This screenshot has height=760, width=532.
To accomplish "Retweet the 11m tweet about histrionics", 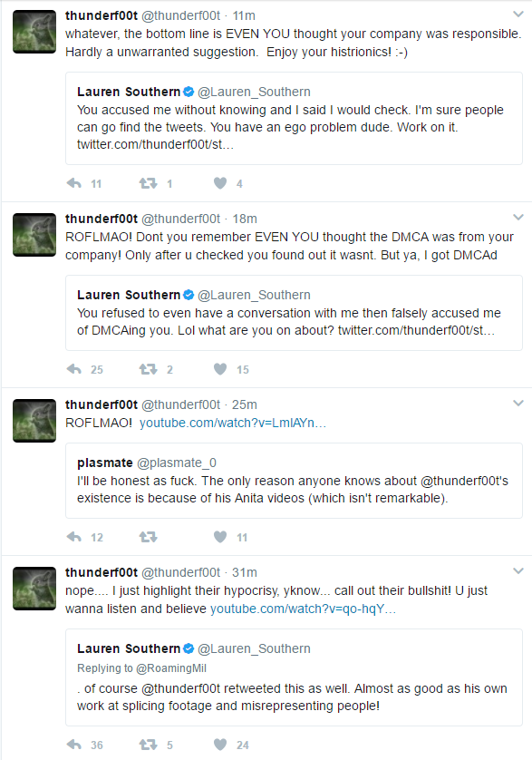I will tap(148, 183).
